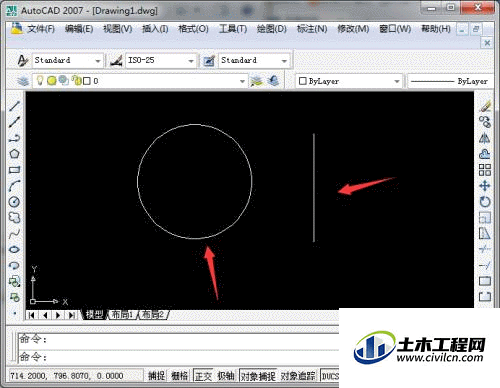Toggle 极轴 polar tracking
The image size is (500, 388).
click(x=226, y=376)
